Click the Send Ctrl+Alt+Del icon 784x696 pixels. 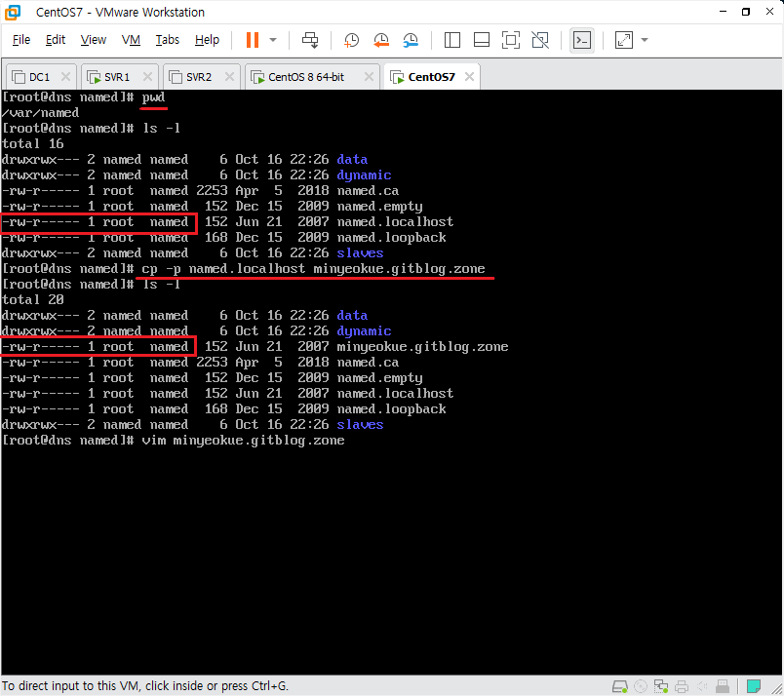(x=310, y=40)
